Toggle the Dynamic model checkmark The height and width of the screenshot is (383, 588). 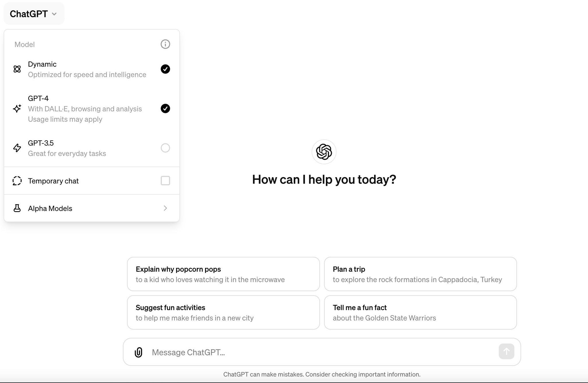(x=165, y=69)
